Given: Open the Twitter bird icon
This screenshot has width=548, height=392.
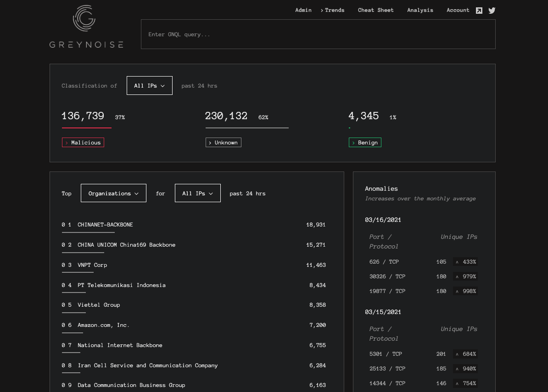Looking at the screenshot, I should pos(492,11).
